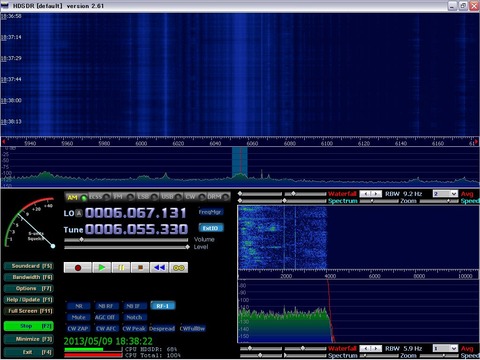480x360 pixels.
Task: Toggle CW AFC
Action: pyautogui.click(x=106, y=329)
